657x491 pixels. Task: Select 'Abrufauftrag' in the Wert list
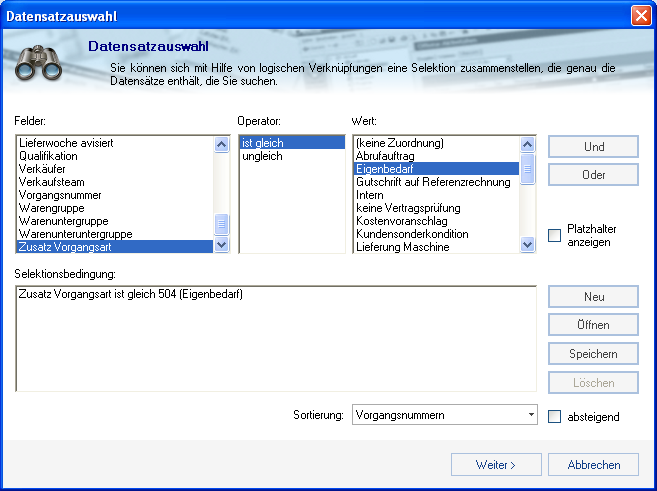(385, 156)
